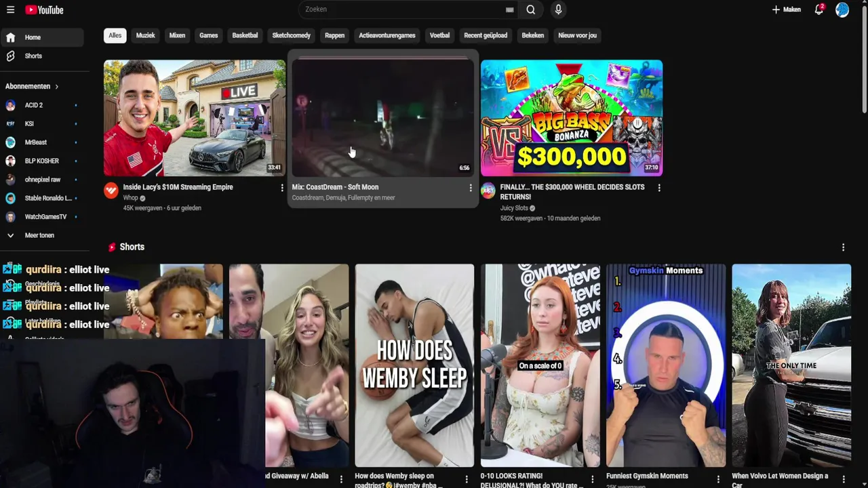Viewport: 868px width, 488px height.
Task: Click Mix: CoastDream - Soft Moon title
Action: tap(335, 187)
